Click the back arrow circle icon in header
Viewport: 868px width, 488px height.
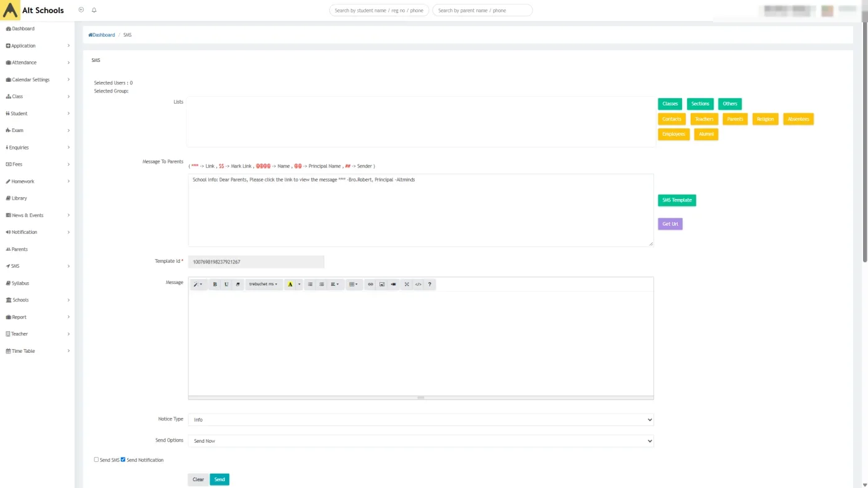(81, 10)
